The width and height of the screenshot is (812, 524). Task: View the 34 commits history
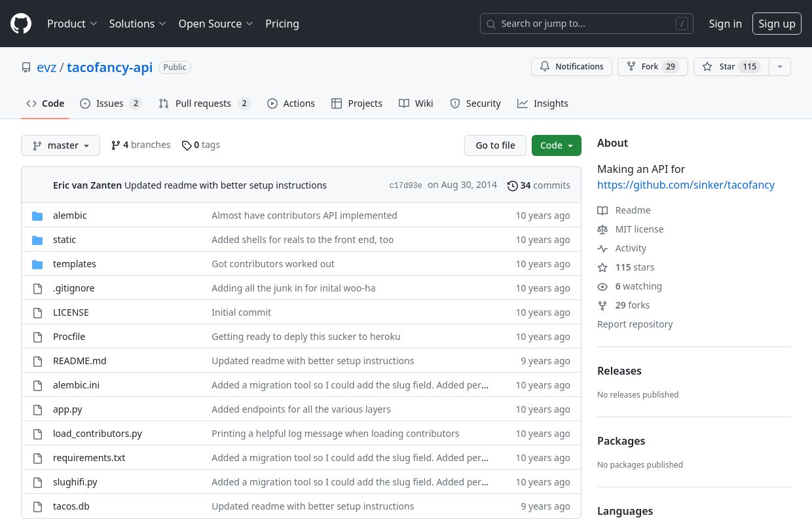pos(539,185)
